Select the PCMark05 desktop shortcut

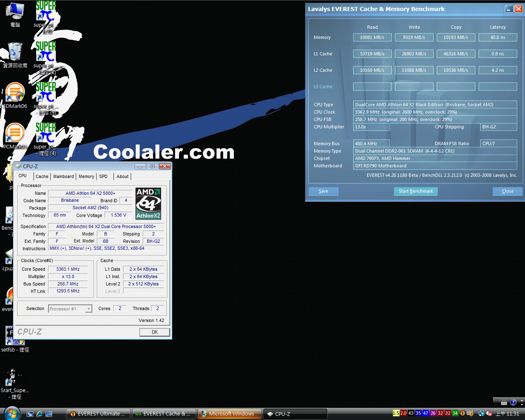(15, 136)
